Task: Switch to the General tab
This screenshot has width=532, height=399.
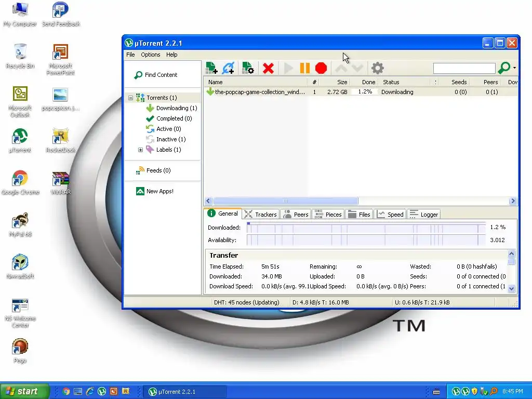Action: coord(223,214)
